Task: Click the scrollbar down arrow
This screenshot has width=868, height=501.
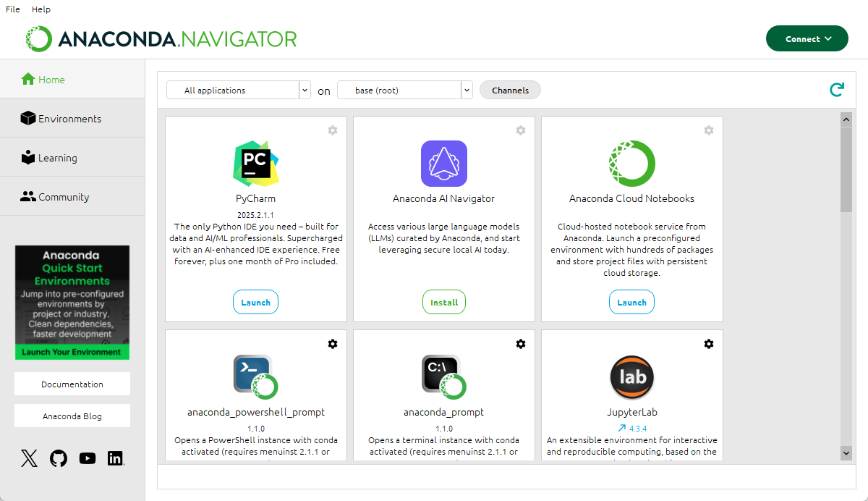Action: 846,452
